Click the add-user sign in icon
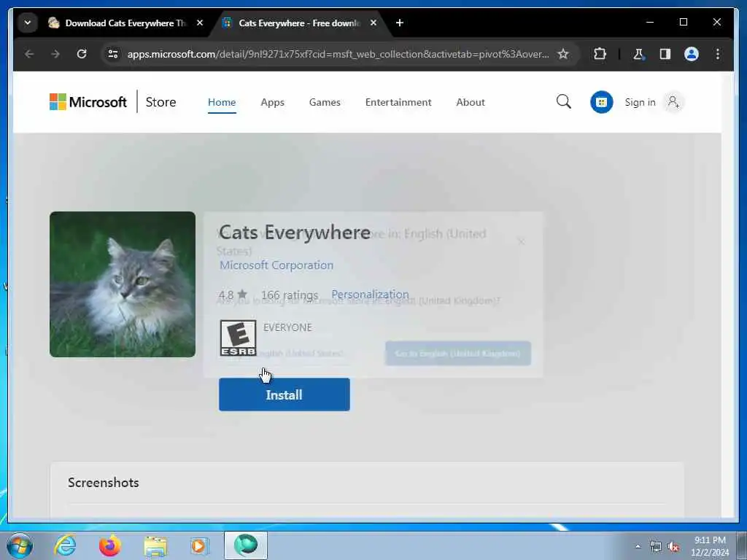747x560 pixels. click(x=673, y=102)
